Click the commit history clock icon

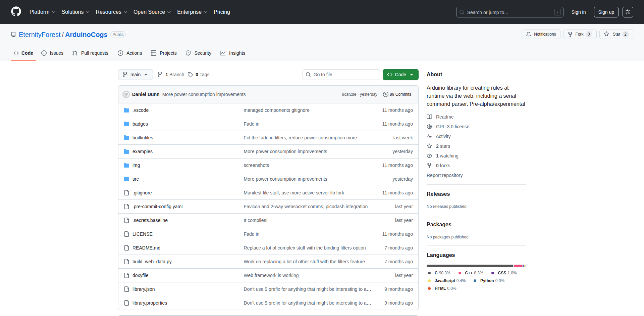coord(386,94)
